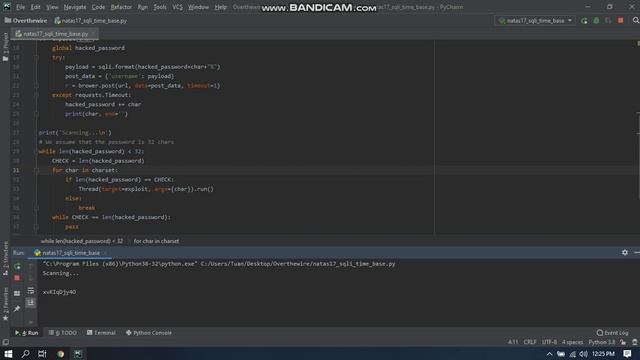Click 4 spaces indent setting
Screen dimensions: 640x360
click(x=573, y=342)
